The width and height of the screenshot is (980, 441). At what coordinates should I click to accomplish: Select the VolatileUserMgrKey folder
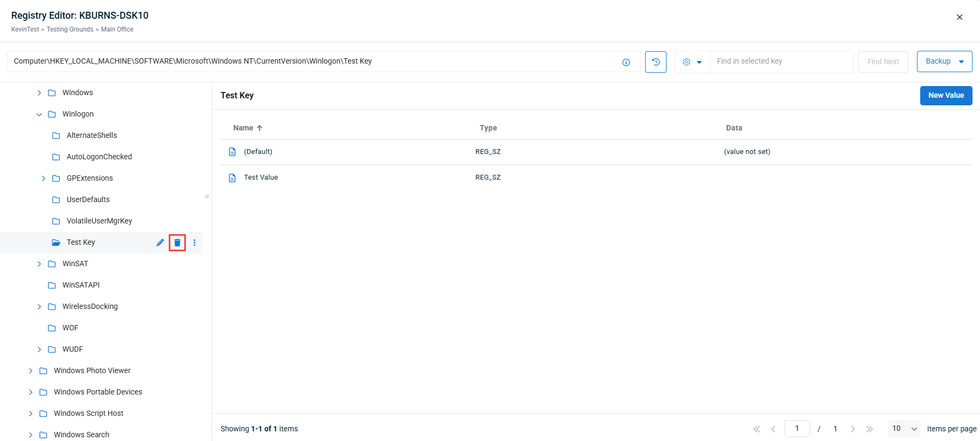(x=99, y=221)
